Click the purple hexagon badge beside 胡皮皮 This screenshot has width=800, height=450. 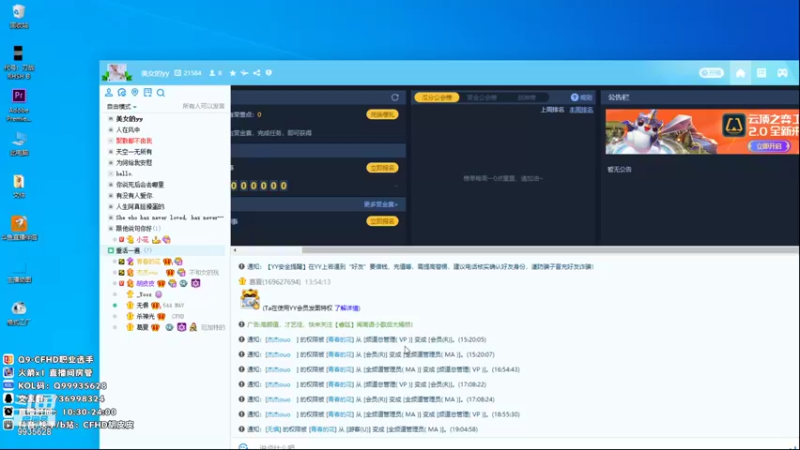click(x=195, y=283)
